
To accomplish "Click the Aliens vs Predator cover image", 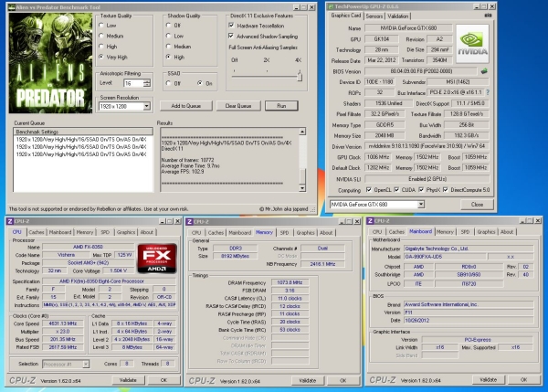I will click(51, 63).
